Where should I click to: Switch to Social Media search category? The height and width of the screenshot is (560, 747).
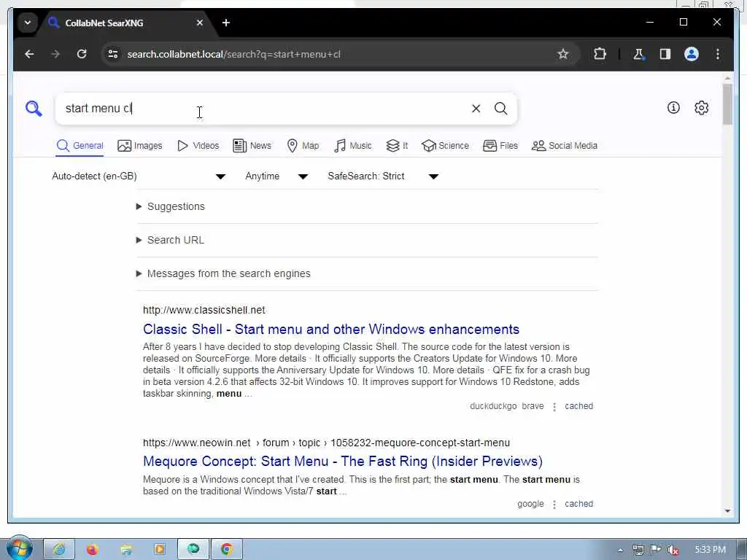click(564, 146)
